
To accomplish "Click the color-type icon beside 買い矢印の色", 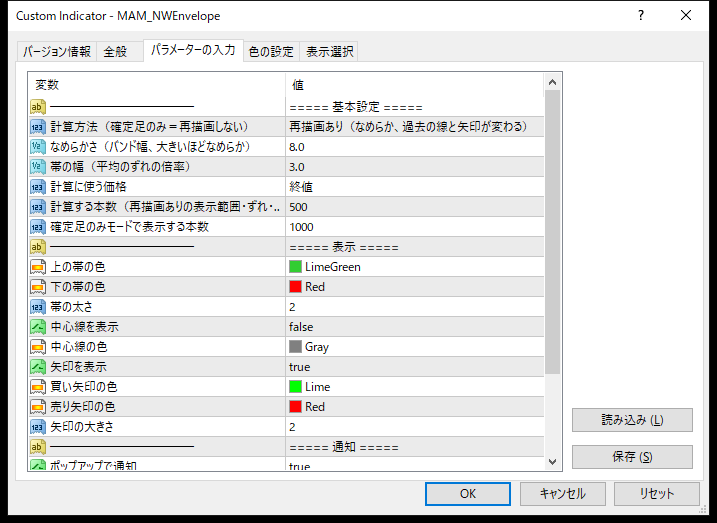I will [38, 387].
